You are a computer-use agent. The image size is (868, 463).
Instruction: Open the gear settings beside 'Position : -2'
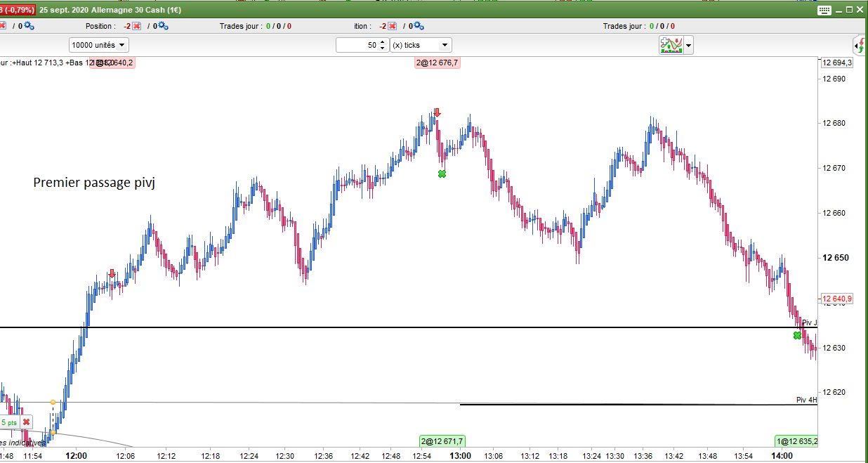[x=162, y=26]
